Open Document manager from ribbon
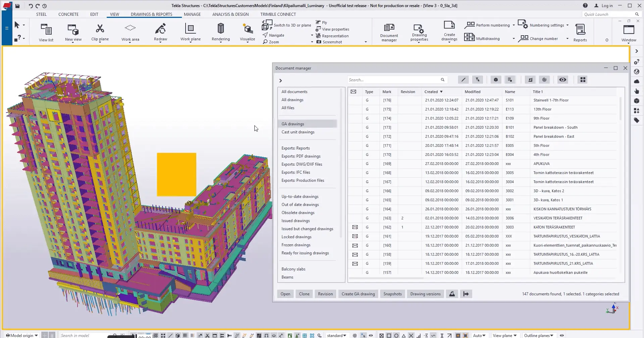The width and height of the screenshot is (644, 338). (x=389, y=33)
